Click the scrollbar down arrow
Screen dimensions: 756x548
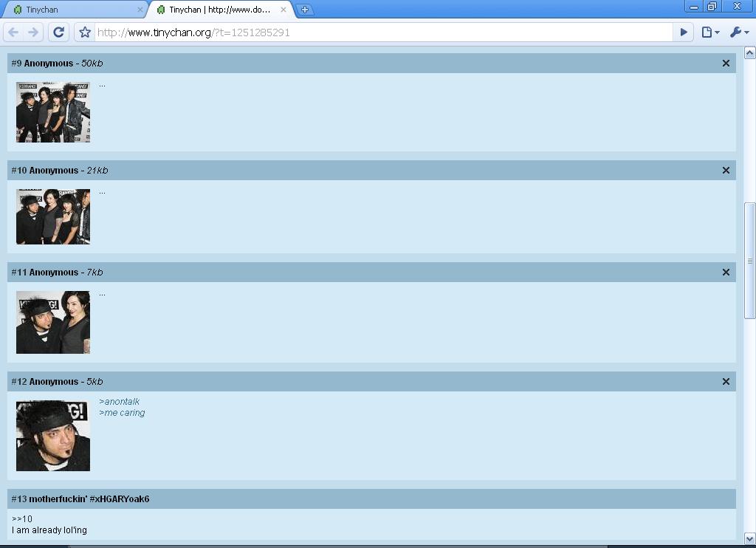(x=749, y=538)
